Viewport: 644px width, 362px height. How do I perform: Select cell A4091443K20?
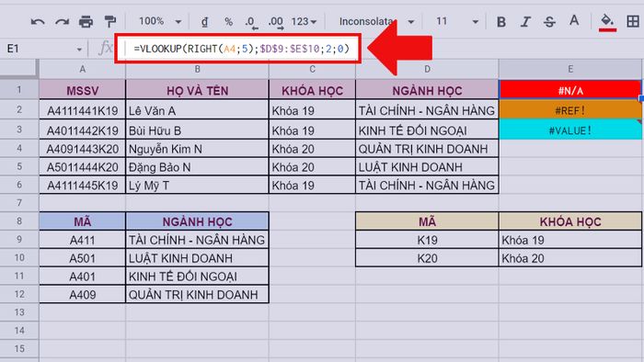pos(83,149)
